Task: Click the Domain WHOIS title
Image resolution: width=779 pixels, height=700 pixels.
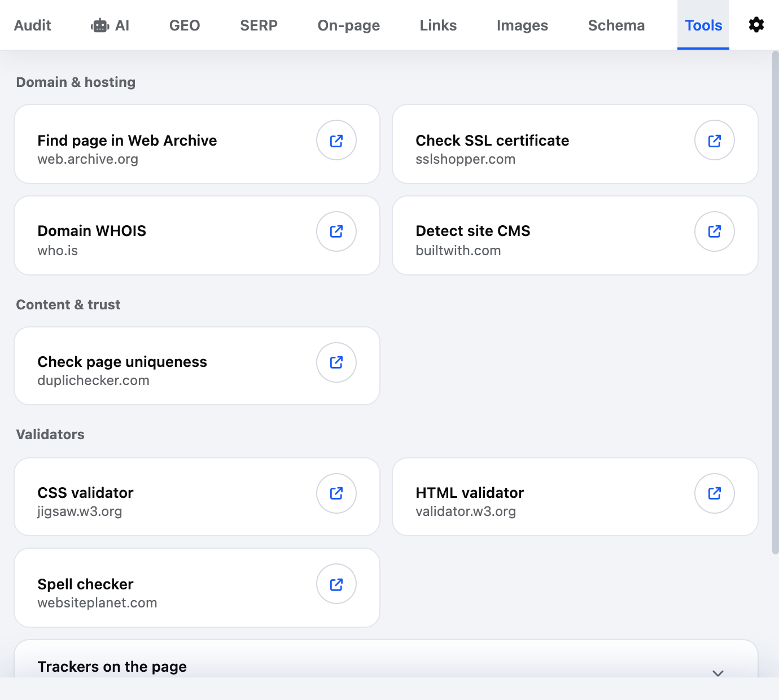Action: (x=91, y=231)
